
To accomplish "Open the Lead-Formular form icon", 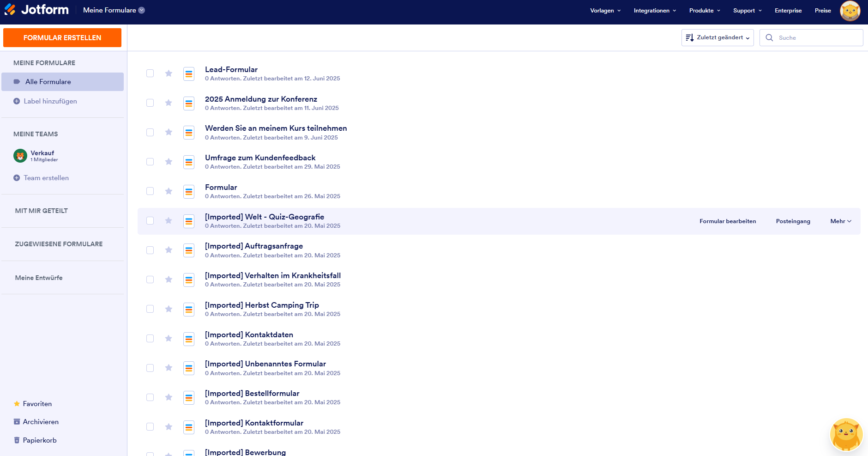I will (x=189, y=73).
